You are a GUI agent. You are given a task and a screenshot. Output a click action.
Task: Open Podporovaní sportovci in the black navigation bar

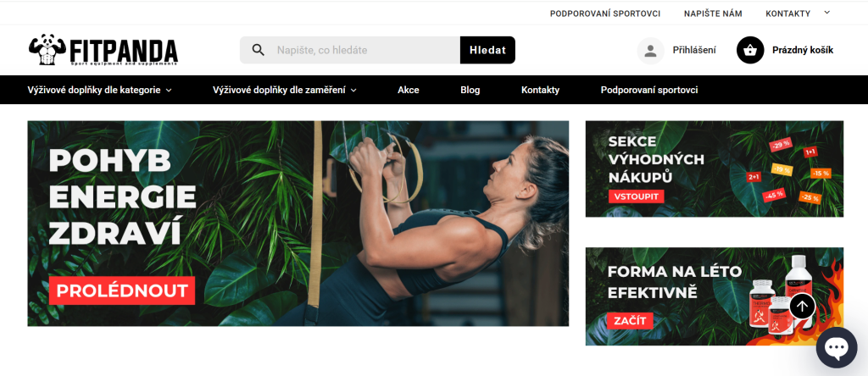[649, 90]
